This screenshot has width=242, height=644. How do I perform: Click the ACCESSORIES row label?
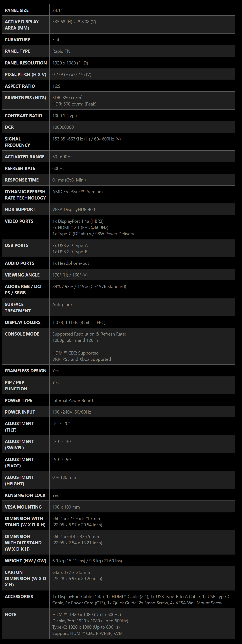(x=19, y=596)
